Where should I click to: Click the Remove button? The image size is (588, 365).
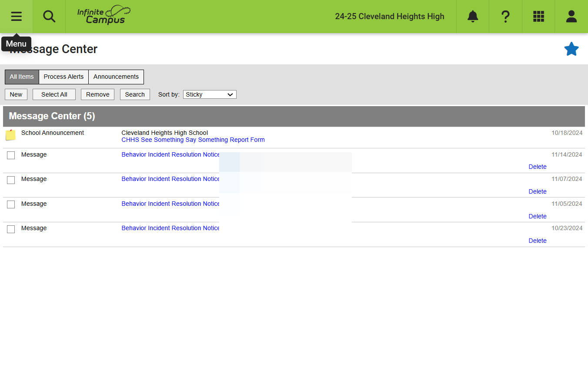(98, 94)
